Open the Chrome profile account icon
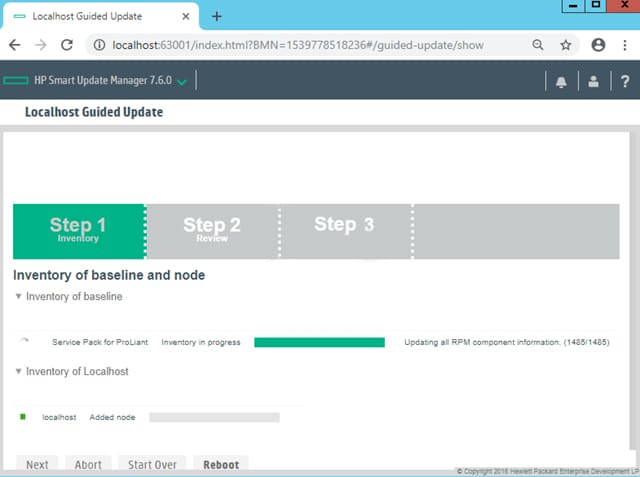Image resolution: width=640 pixels, height=477 pixels. 598,45
